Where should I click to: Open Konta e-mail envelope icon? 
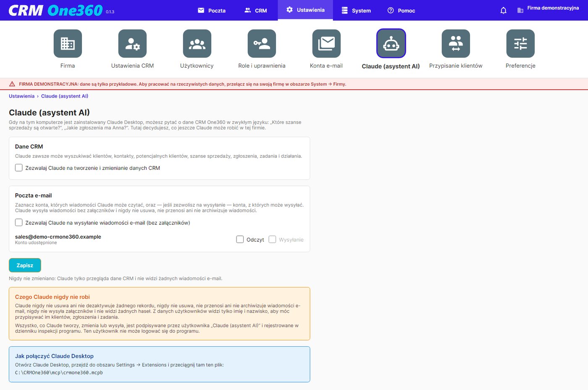[326, 43]
